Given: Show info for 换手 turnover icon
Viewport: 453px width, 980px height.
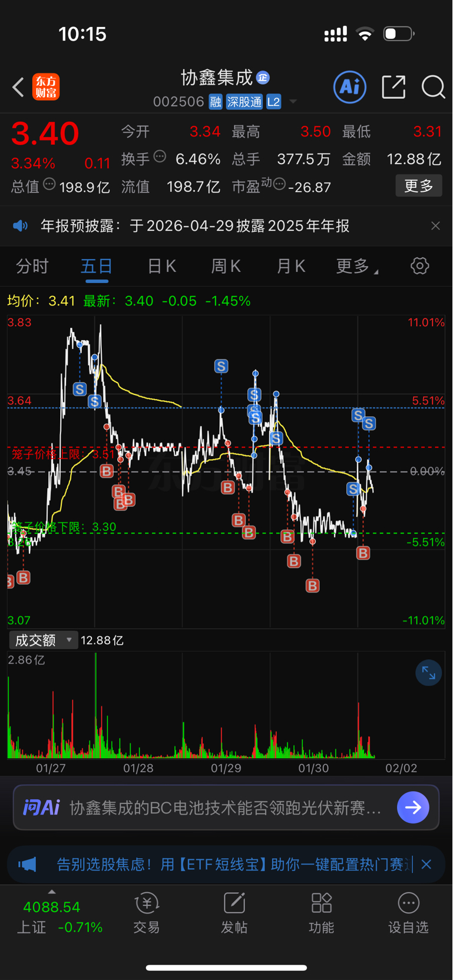Looking at the screenshot, I should (x=160, y=157).
